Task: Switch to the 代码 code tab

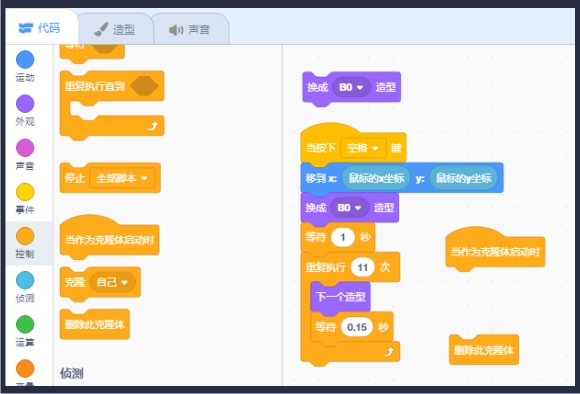Action: tap(41, 28)
